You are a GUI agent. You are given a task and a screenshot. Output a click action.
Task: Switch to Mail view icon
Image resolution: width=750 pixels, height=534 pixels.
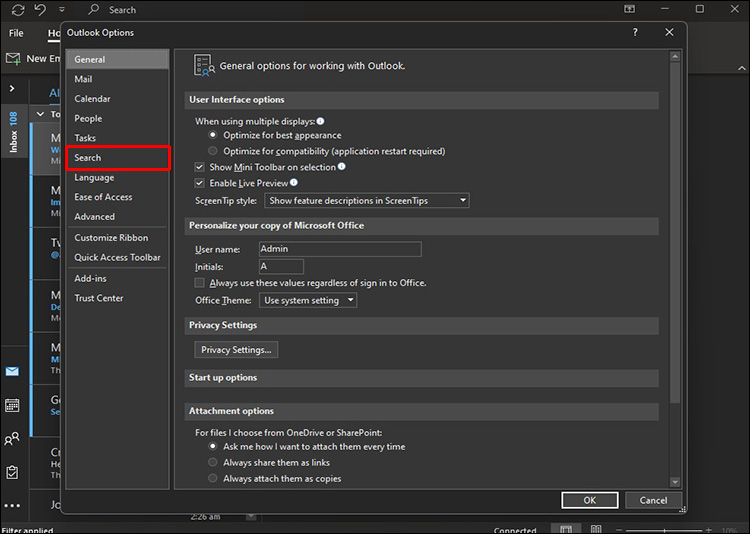click(x=12, y=371)
